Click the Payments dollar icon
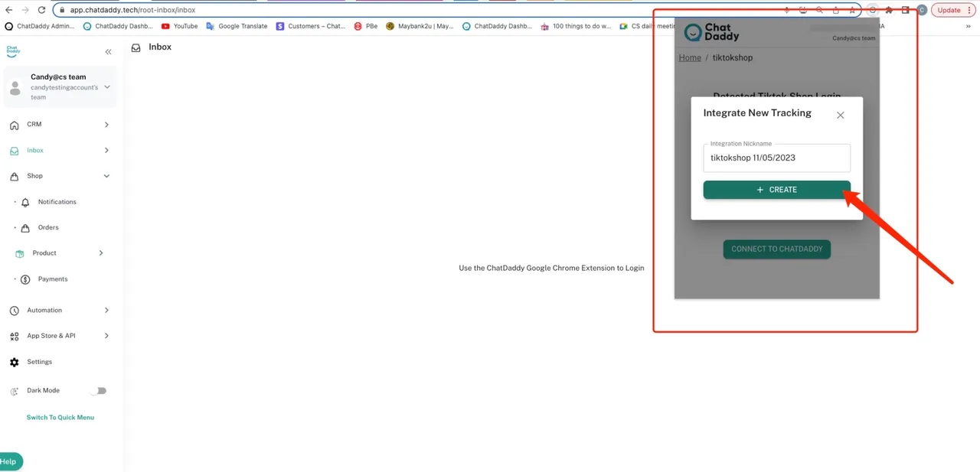The height and width of the screenshot is (472, 980). coord(25,280)
